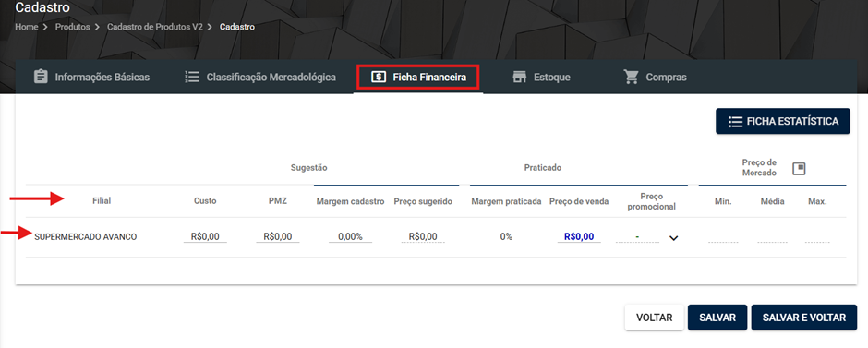Screen dimensions: 868x348
Task: Click the store icon beside Estoque
Action: (x=519, y=77)
